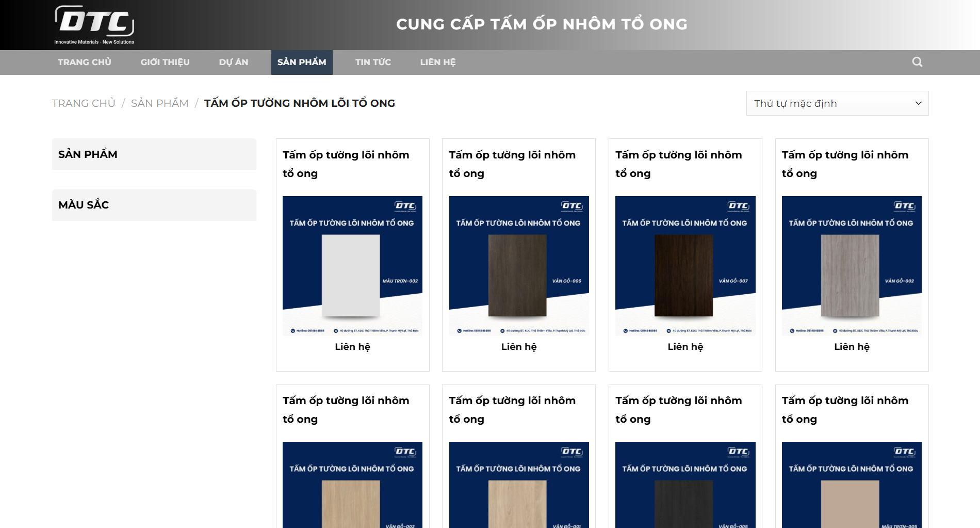Open the LIÊN HỆ menu item
This screenshot has width=980, height=528.
coord(437,62)
